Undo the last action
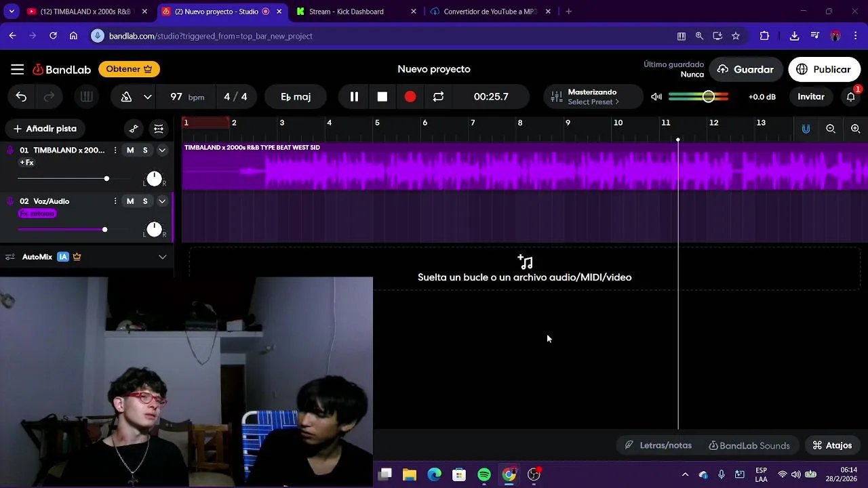The width and height of the screenshot is (868, 488). pos(21,97)
